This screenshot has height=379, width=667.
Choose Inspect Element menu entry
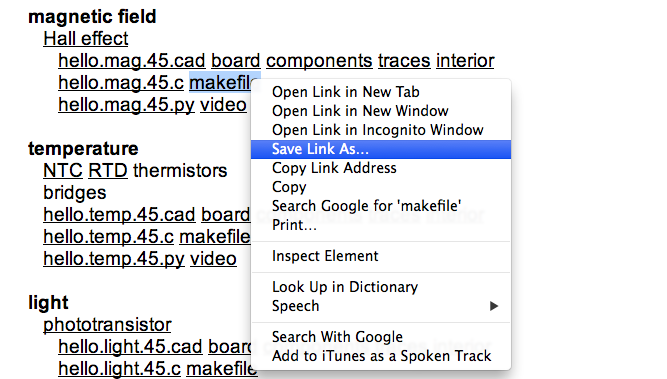coord(381,256)
